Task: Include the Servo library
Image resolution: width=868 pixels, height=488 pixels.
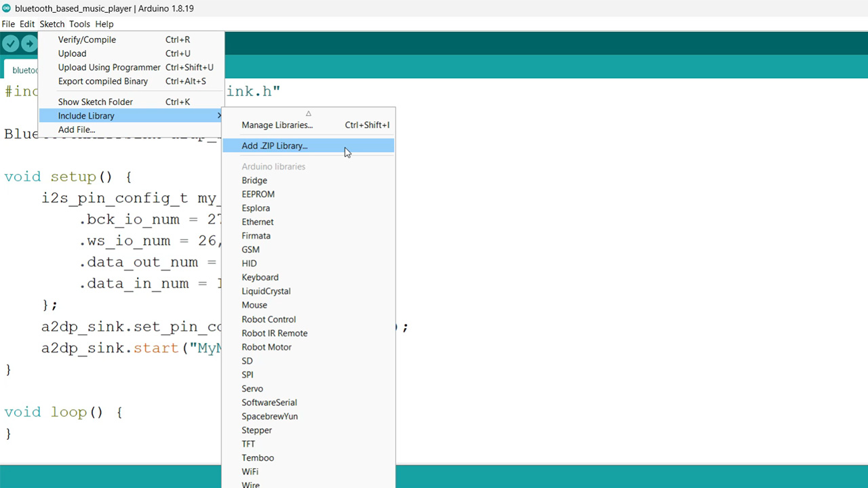Action: click(x=309, y=388)
